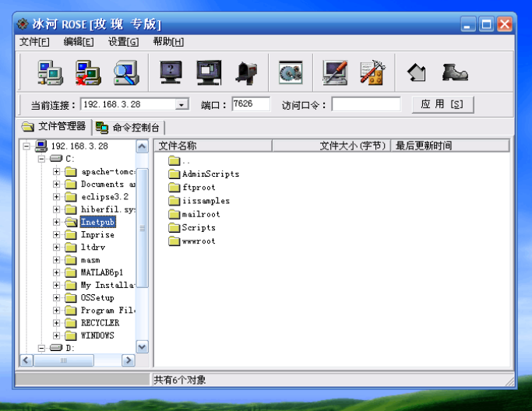Click the tree vertical scrollbar thumb

tap(143, 228)
